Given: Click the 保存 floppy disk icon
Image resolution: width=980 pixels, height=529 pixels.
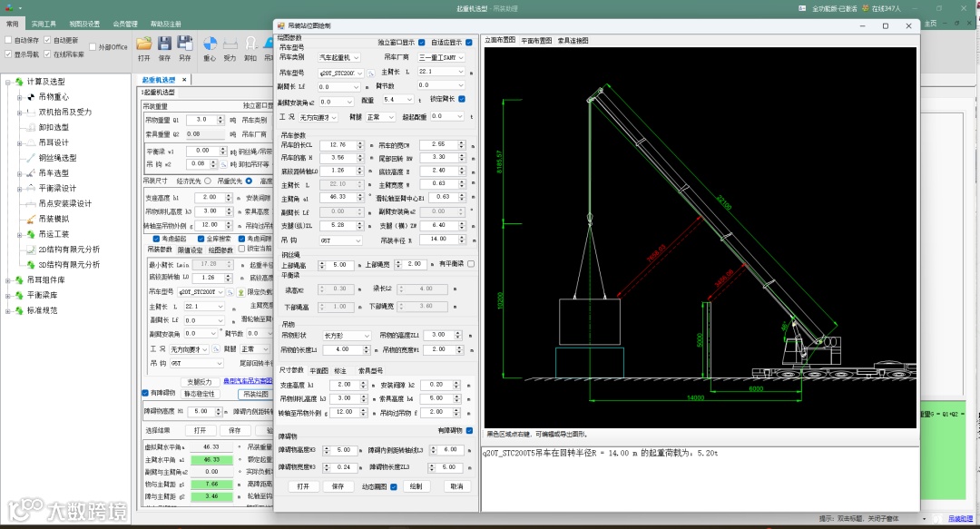Looking at the screenshot, I should tap(164, 44).
